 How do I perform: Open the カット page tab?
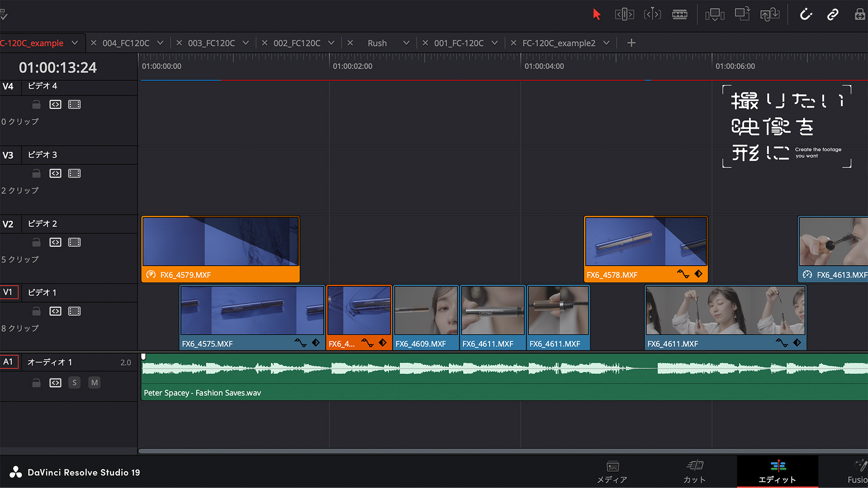point(694,471)
